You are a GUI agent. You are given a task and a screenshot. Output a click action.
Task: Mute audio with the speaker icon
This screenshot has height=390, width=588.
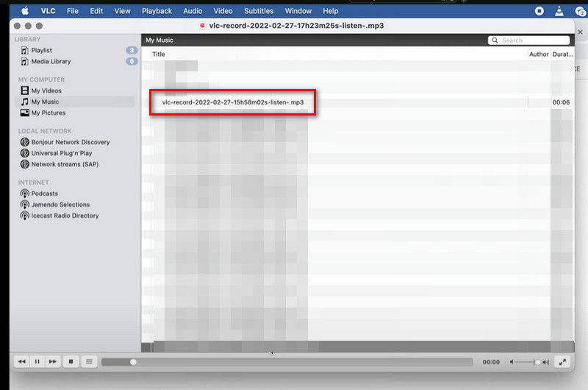coord(512,362)
